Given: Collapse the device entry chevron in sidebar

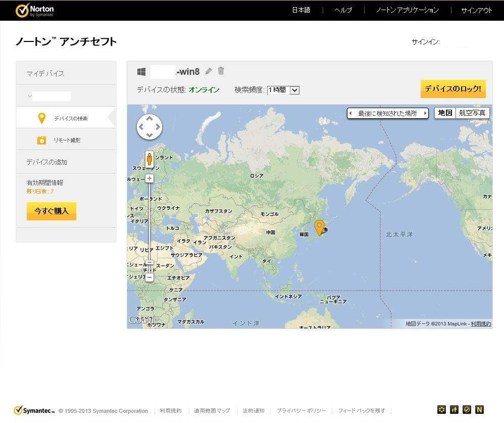Looking at the screenshot, I should click(x=30, y=96).
